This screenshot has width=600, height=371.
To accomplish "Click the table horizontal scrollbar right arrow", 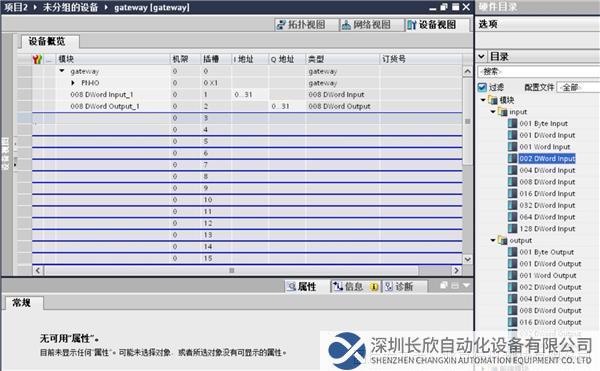I will pos(456,270).
